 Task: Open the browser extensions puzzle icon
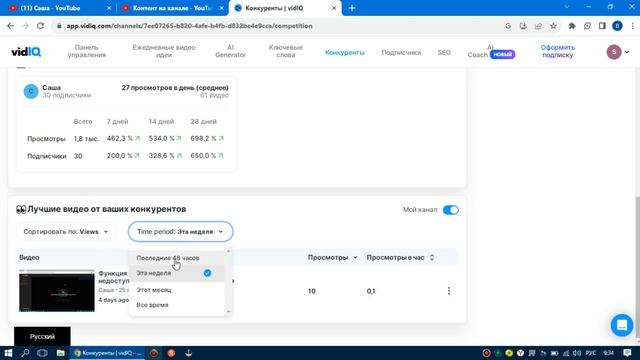[572, 26]
